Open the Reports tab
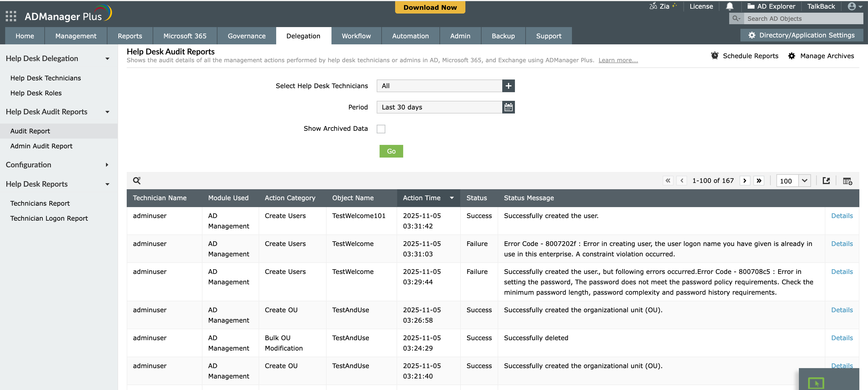 click(130, 36)
